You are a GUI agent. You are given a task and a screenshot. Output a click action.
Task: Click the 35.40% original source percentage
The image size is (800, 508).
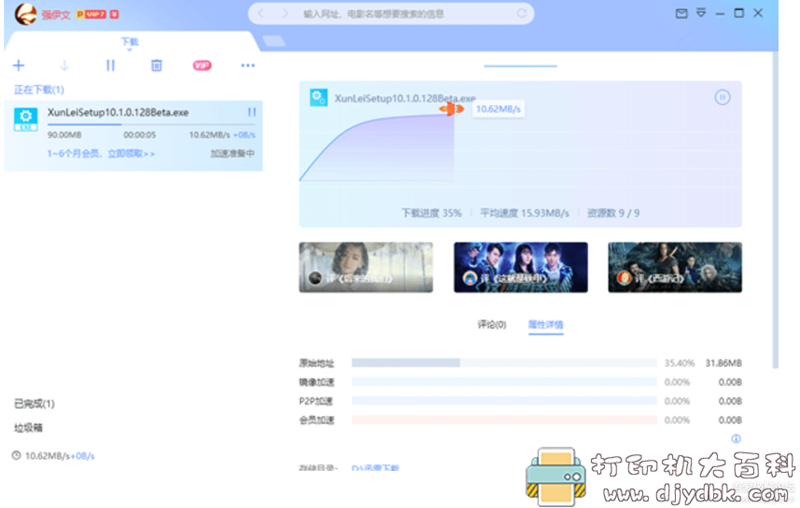[x=680, y=363]
